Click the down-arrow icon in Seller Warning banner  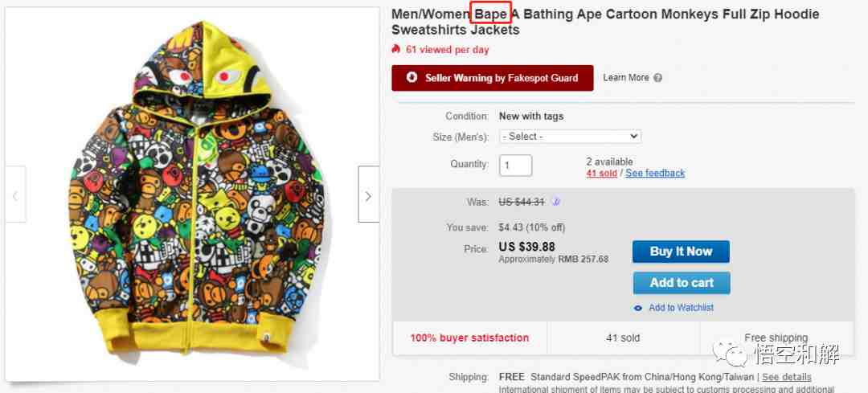point(411,77)
